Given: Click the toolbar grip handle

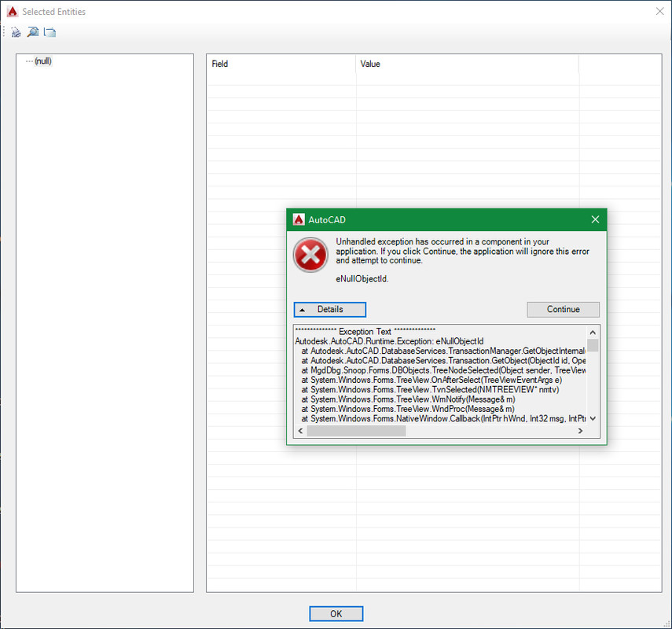Looking at the screenshot, I should click(x=4, y=32).
